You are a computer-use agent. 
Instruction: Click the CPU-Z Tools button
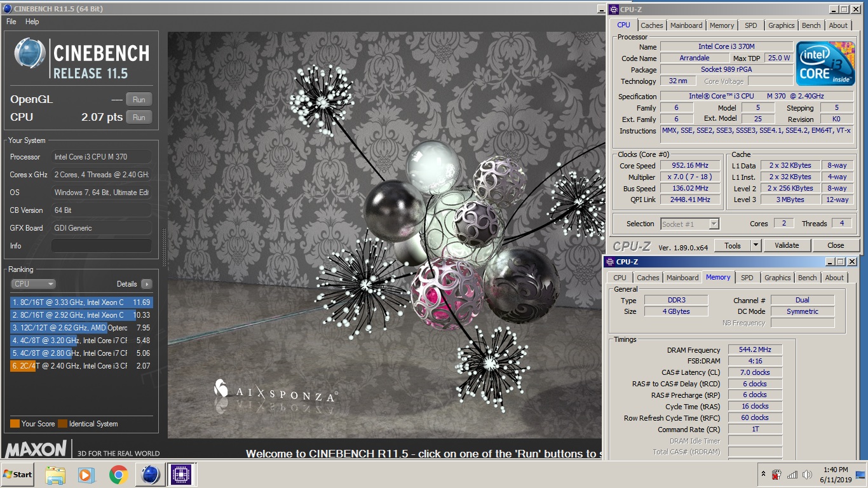[733, 245]
